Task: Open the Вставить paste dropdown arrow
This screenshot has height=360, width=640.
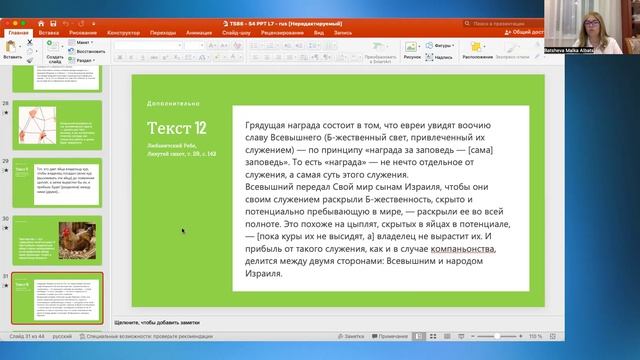Action: (x=20, y=47)
